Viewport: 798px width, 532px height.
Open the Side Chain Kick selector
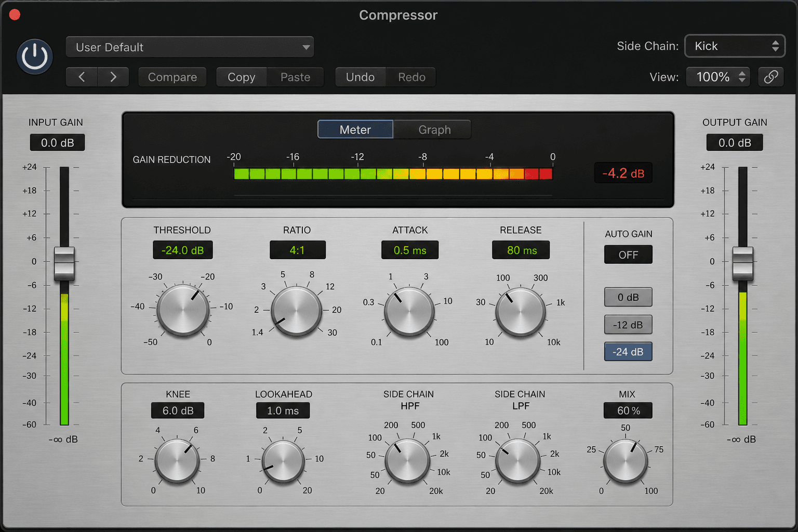point(735,46)
